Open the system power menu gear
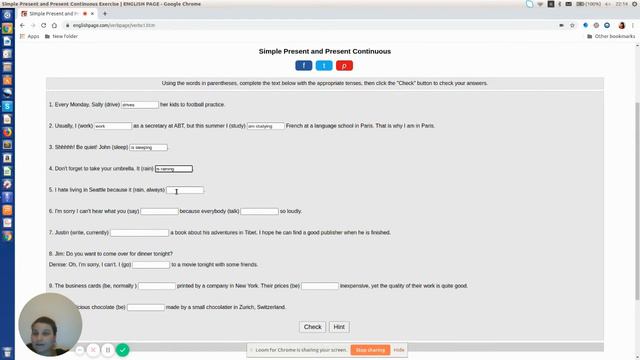 635,4
